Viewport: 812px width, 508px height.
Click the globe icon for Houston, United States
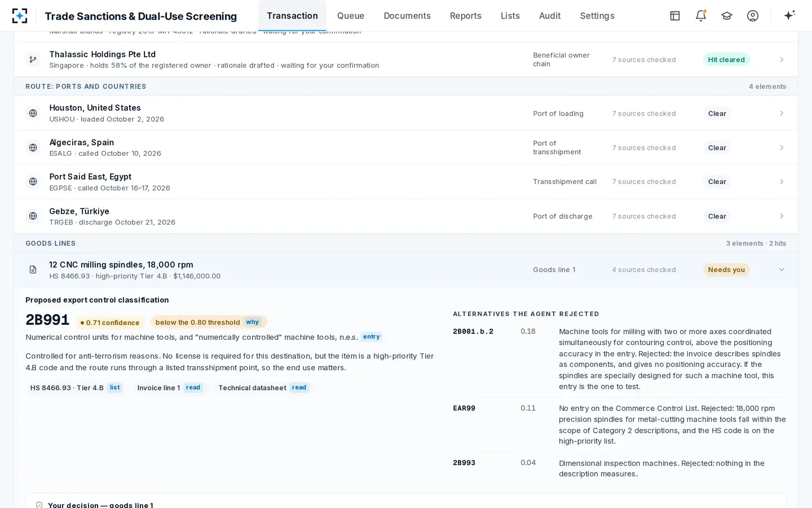[x=33, y=113]
